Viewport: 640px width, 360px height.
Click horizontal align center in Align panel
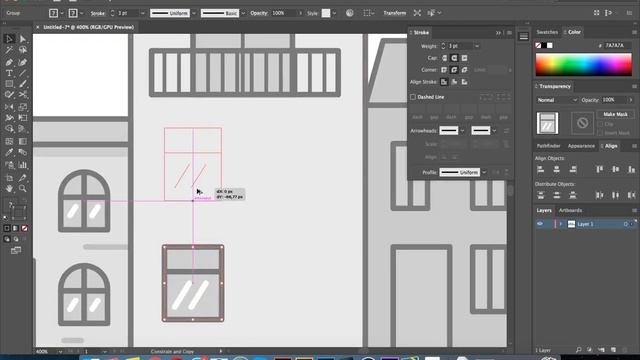pos(557,169)
